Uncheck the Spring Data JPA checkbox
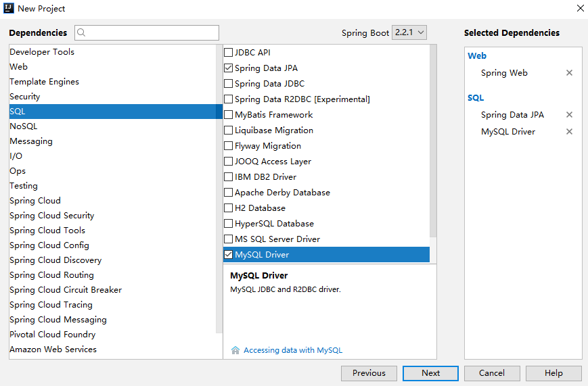This screenshot has height=386, width=588. pos(229,68)
